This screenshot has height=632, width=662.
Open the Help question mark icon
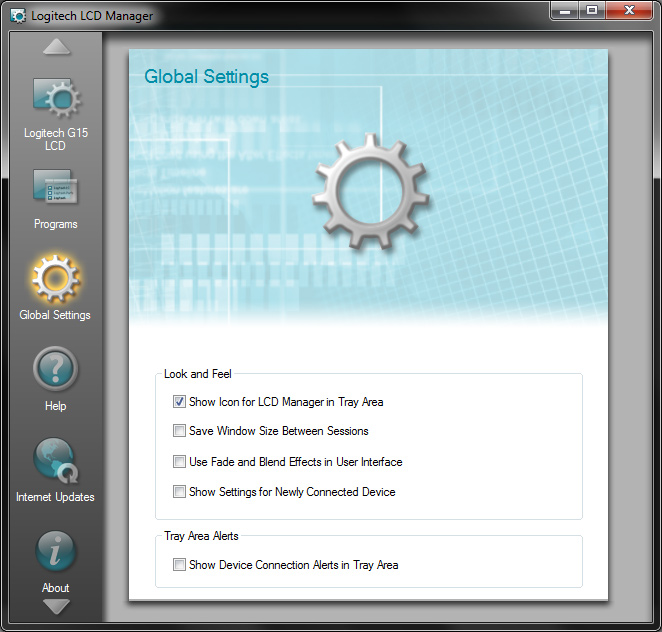[55, 369]
